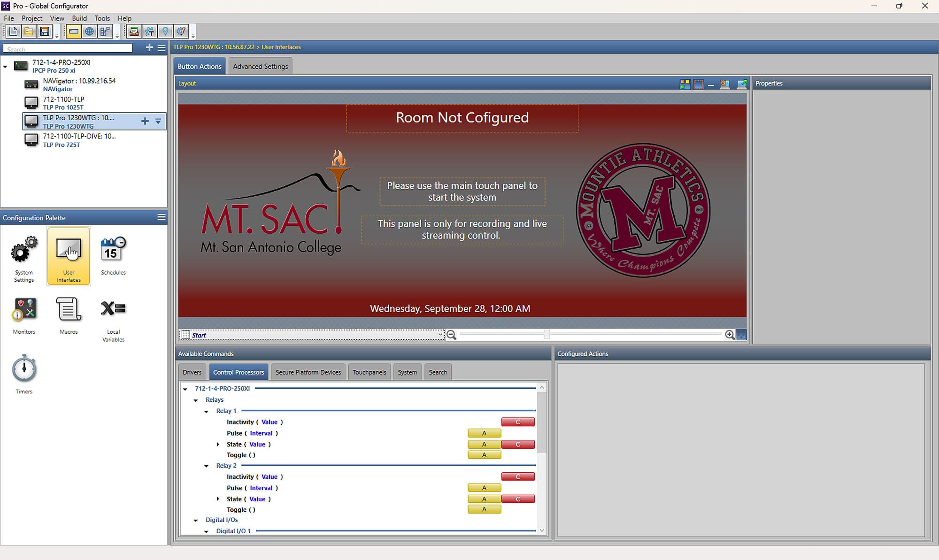The height and width of the screenshot is (560, 939).
Task: Click the New Project document icon
Action: (13, 32)
